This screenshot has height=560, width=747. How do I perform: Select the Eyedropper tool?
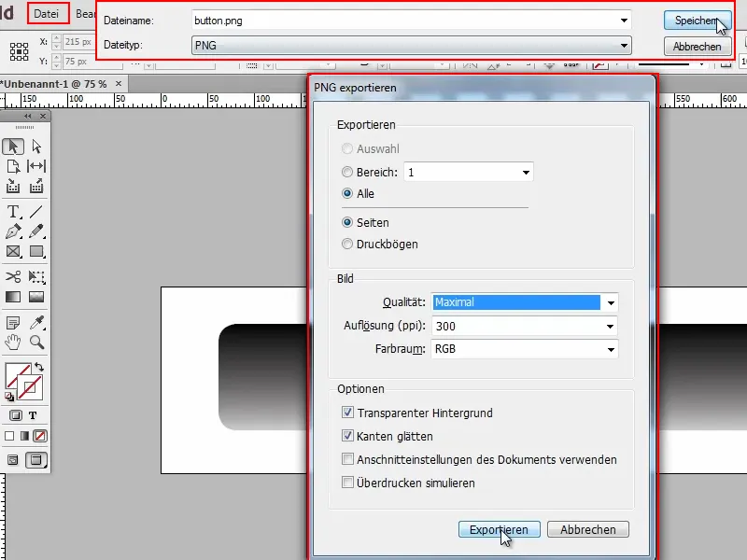(36, 323)
